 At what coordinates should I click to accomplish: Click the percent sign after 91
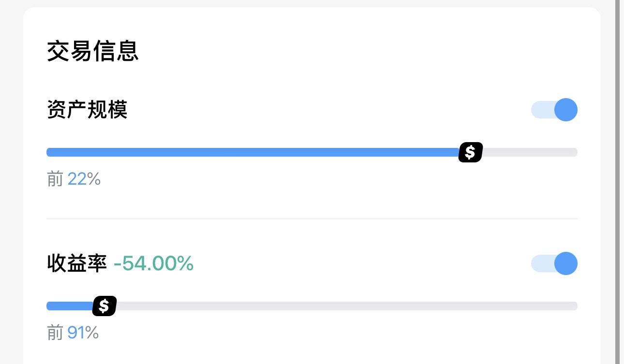[92, 333]
